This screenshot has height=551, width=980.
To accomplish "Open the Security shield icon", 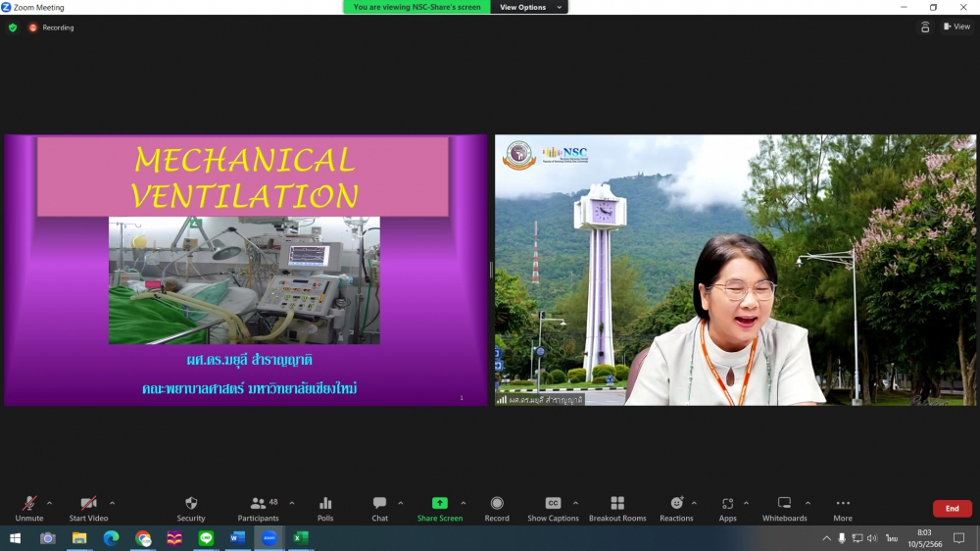I will 191,504.
